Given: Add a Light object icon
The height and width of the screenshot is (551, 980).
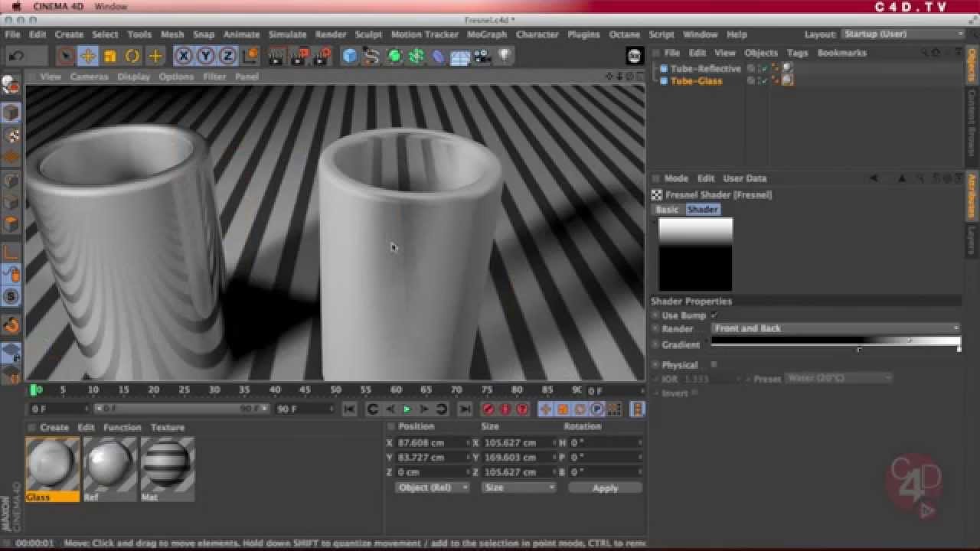Looking at the screenshot, I should [x=505, y=56].
